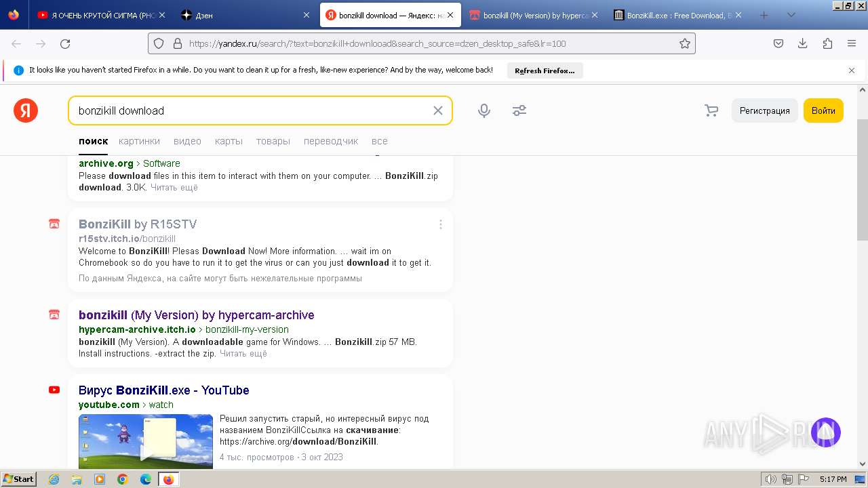Start voice search with microphone icon

pyautogui.click(x=484, y=110)
